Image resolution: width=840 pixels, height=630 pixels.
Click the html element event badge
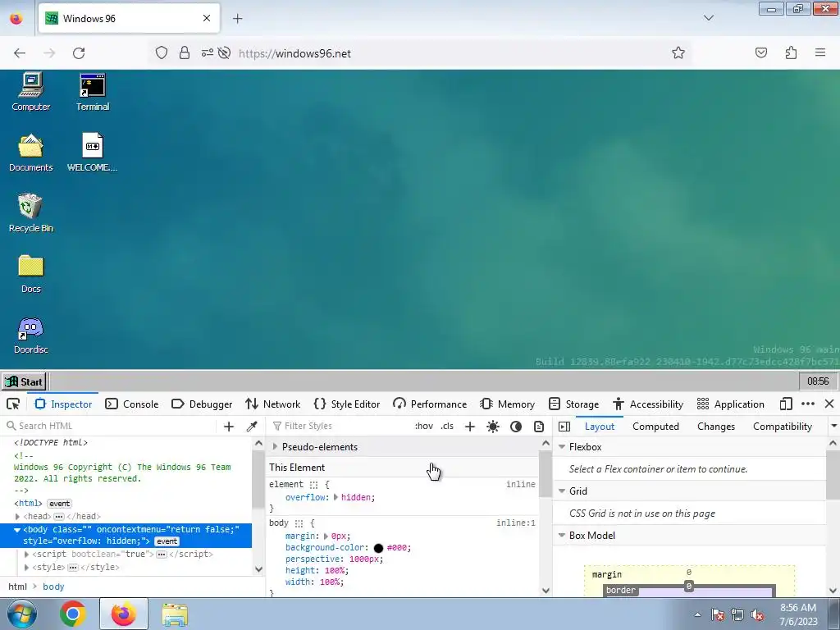[x=59, y=504]
